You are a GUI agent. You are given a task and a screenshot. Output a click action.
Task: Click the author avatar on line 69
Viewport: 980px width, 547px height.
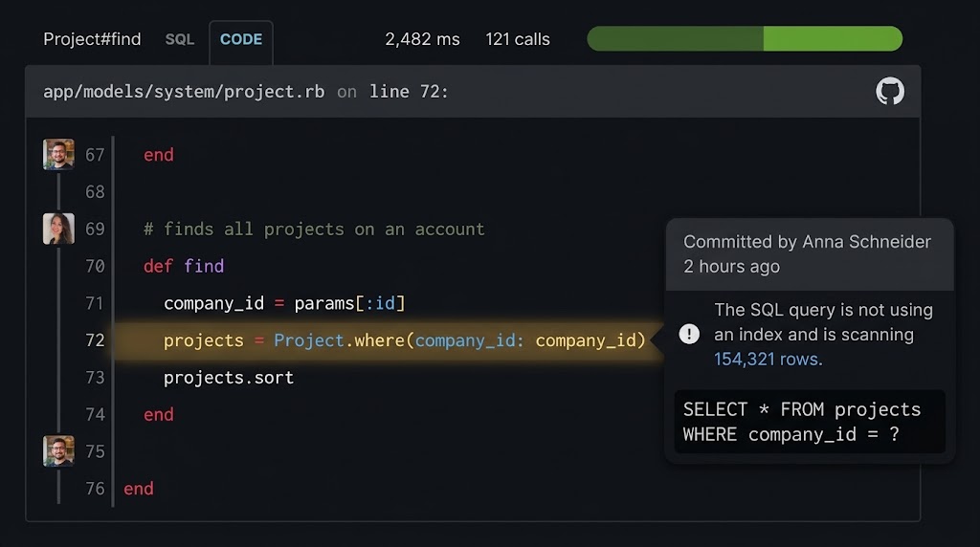coord(58,229)
